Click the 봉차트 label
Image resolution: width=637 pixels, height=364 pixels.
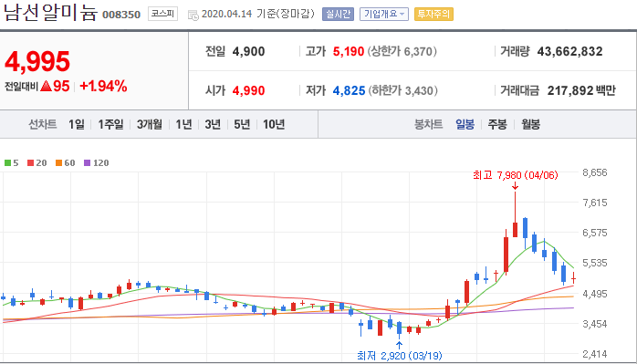(x=428, y=124)
